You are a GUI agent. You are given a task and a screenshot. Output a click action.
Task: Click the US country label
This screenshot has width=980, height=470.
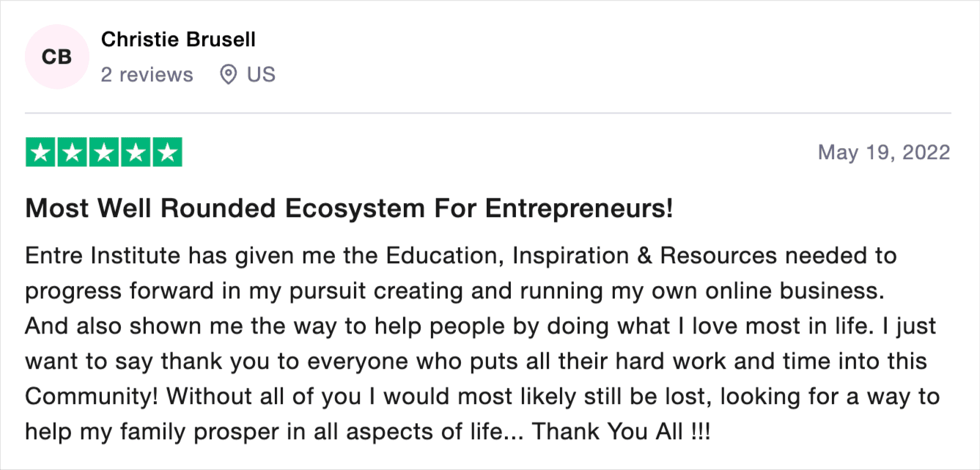261,75
